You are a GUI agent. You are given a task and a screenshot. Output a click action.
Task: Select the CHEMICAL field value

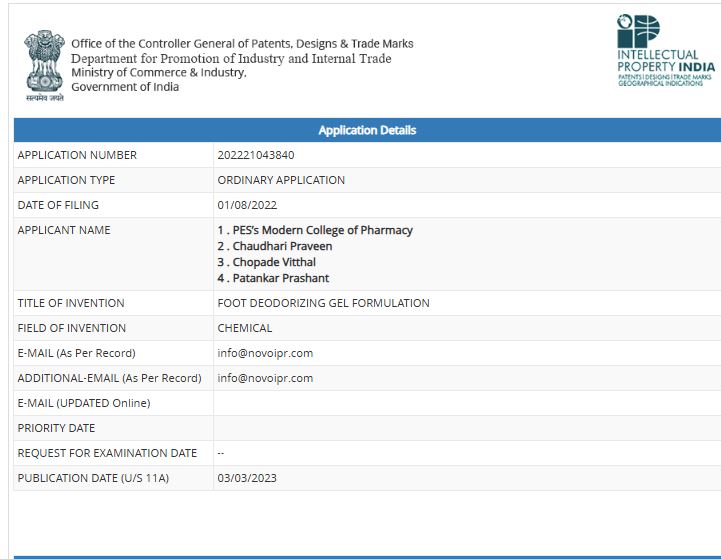[x=245, y=328]
